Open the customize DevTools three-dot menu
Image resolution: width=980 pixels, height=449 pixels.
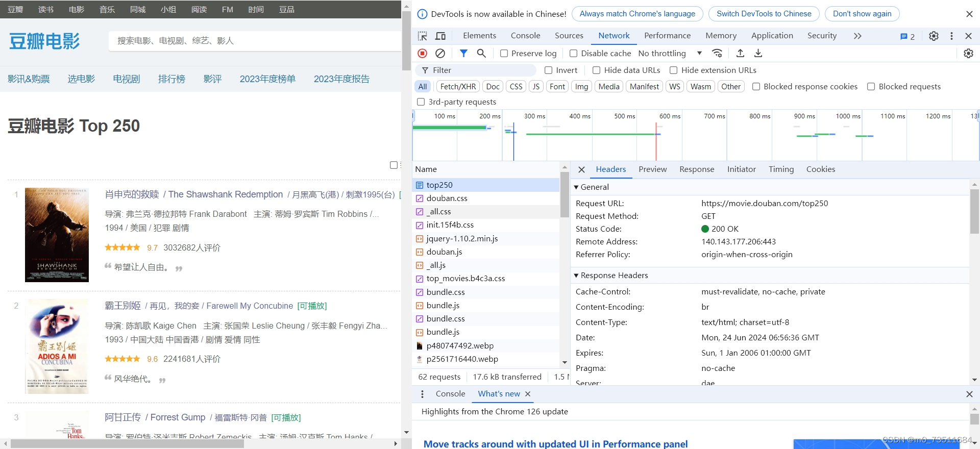[951, 36]
